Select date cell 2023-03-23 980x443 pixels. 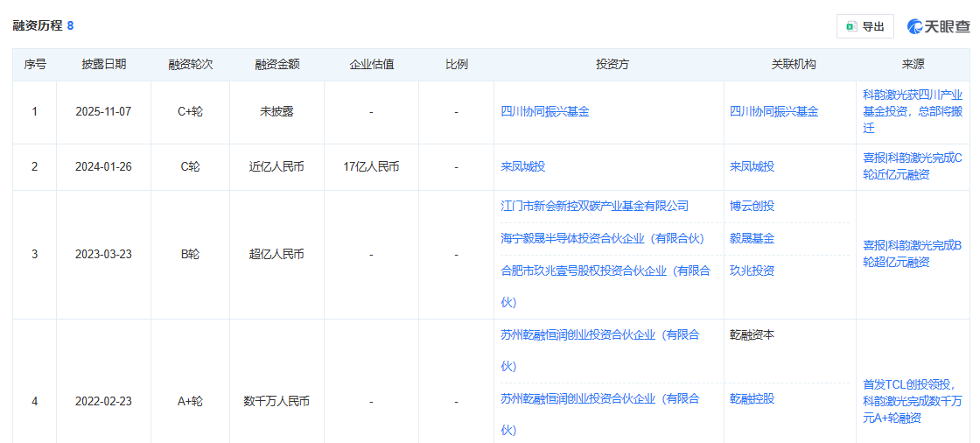[x=104, y=255]
